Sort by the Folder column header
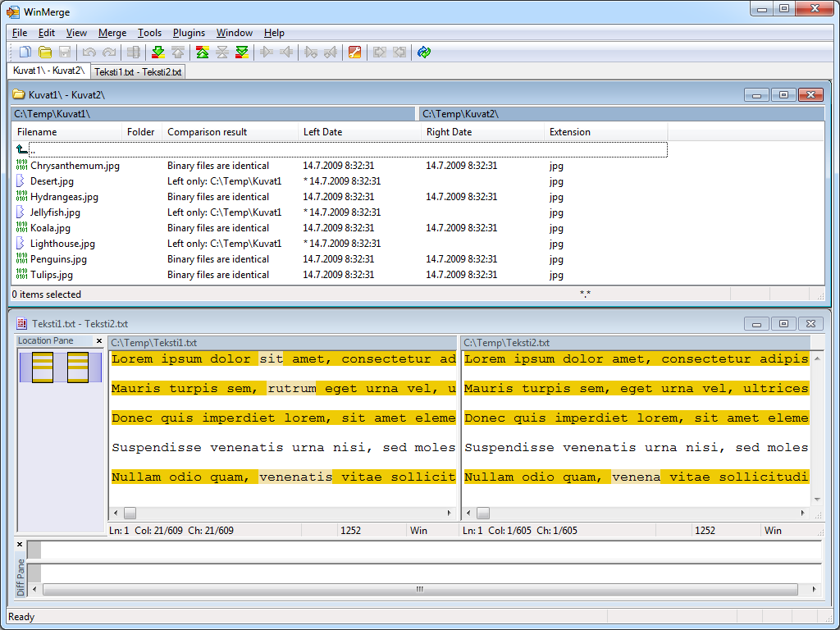The height and width of the screenshot is (630, 840). [141, 132]
